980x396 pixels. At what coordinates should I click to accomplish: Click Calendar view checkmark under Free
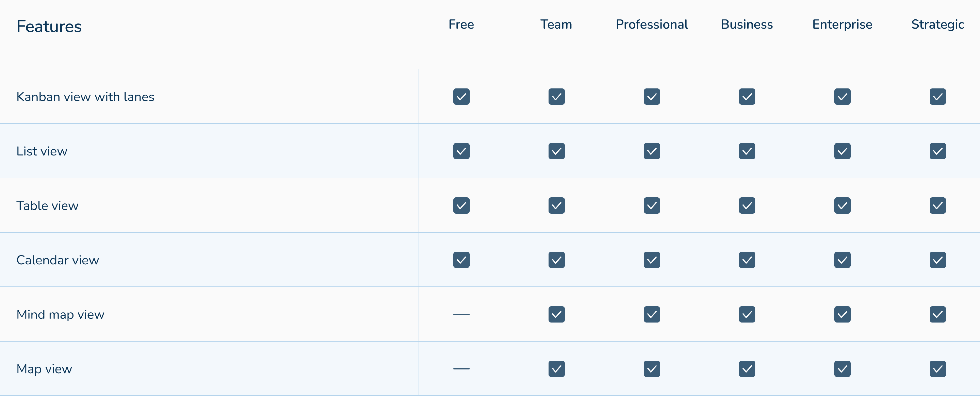(x=461, y=260)
